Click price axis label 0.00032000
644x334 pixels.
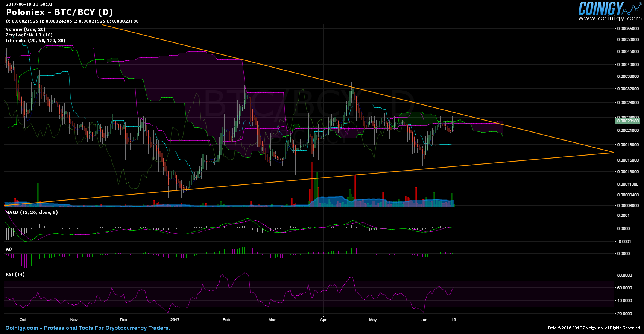pyautogui.click(x=628, y=89)
